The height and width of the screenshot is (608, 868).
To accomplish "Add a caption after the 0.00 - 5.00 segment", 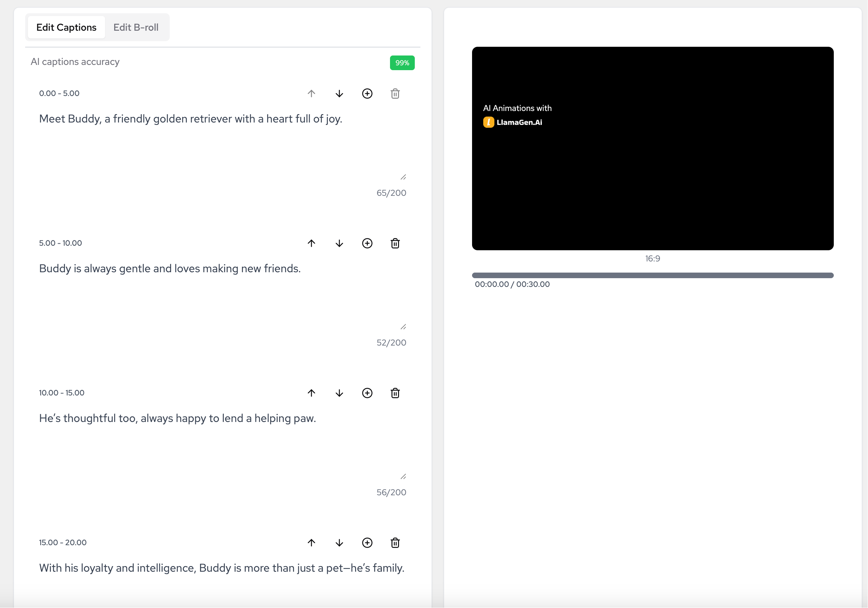I will click(367, 93).
